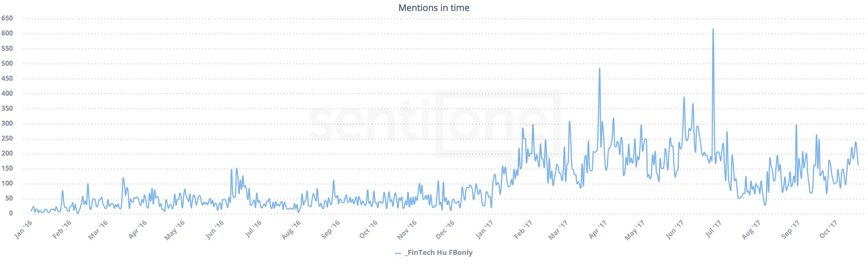The height and width of the screenshot is (264, 868).
Task: Click the spike near 480 before Apr '17
Action: point(599,69)
